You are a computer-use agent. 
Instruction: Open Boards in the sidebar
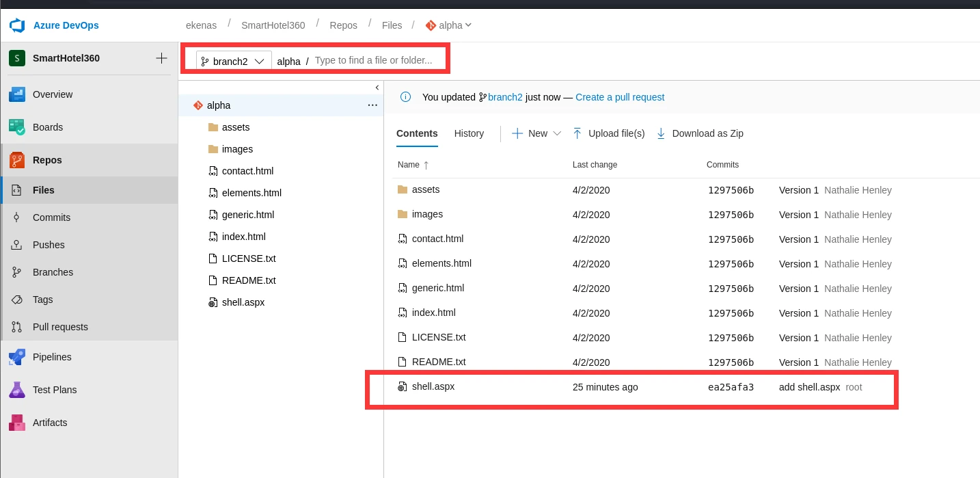[89, 127]
